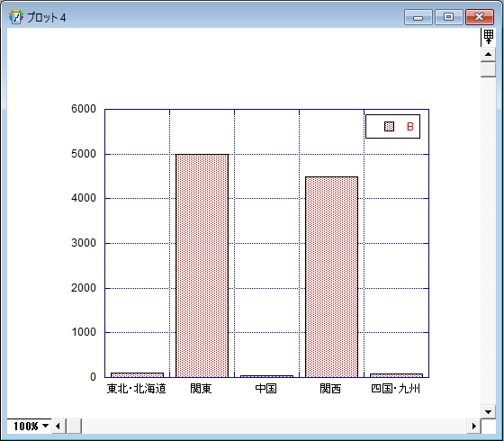Click the 中国 axis label
The image size is (504, 441).
pos(265,389)
